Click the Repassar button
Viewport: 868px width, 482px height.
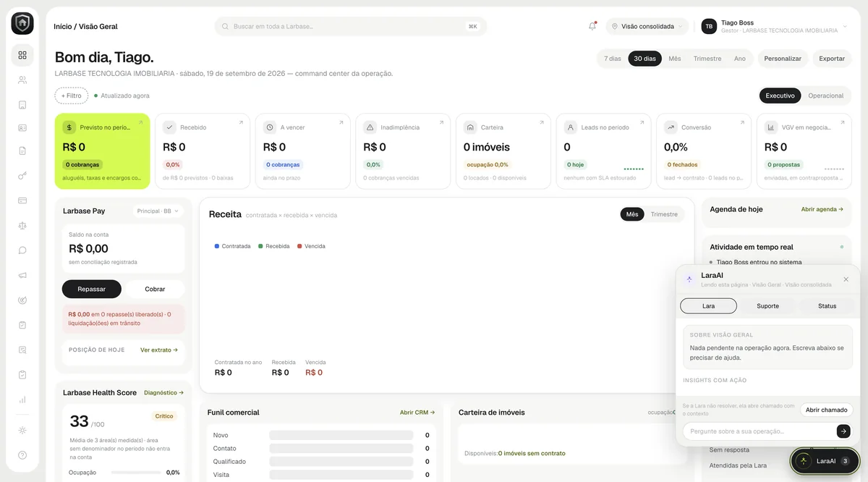92,289
